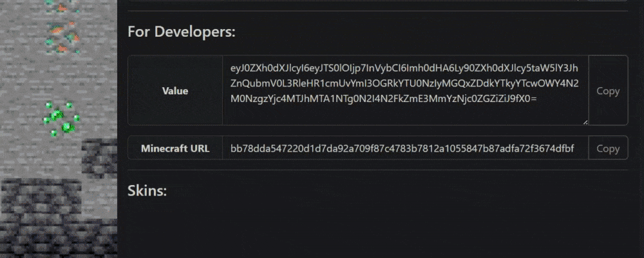This screenshot has width=644, height=258.
Task: Click the Value row label
Action: point(175,91)
